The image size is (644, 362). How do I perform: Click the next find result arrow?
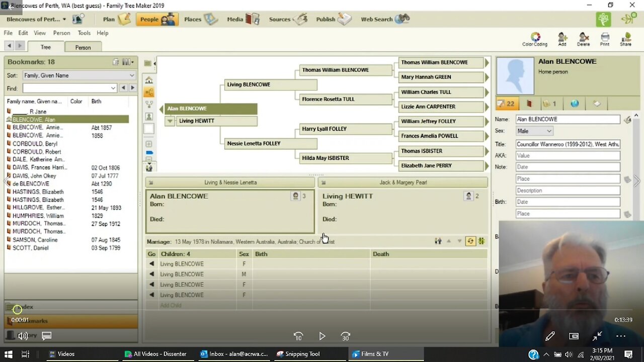tap(132, 88)
